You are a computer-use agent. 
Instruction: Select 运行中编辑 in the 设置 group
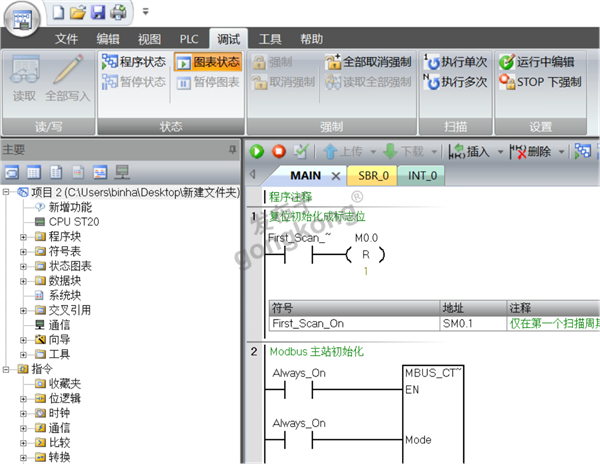[537, 62]
